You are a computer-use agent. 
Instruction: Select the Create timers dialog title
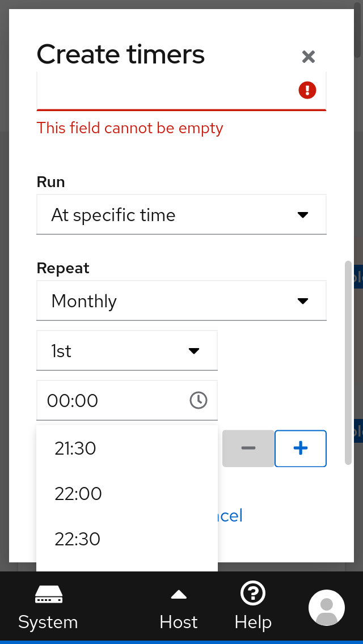pos(120,54)
